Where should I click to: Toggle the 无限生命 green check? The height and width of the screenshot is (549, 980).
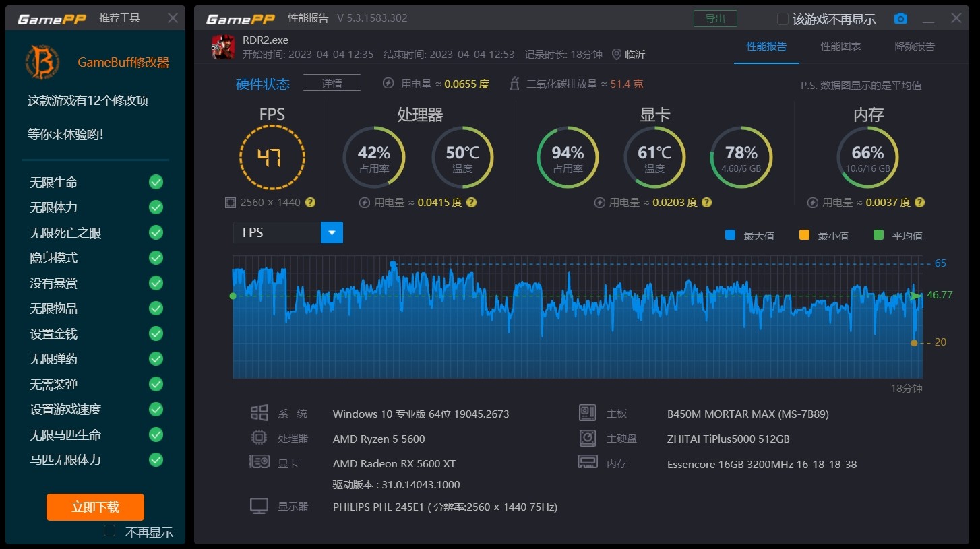point(156,182)
